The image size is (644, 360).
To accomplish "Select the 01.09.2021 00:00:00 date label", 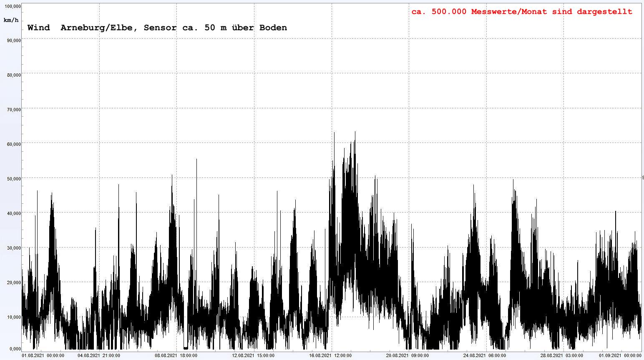I will [x=620, y=355].
